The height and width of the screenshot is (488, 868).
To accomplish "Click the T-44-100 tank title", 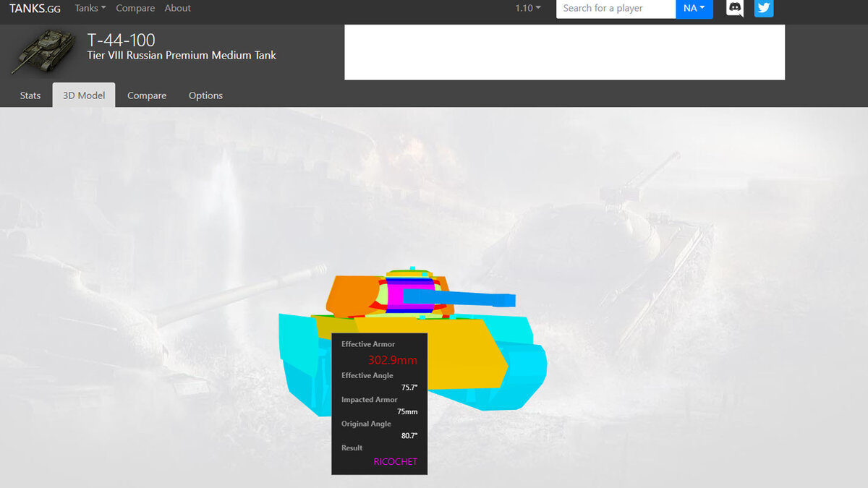I will (x=121, y=40).
